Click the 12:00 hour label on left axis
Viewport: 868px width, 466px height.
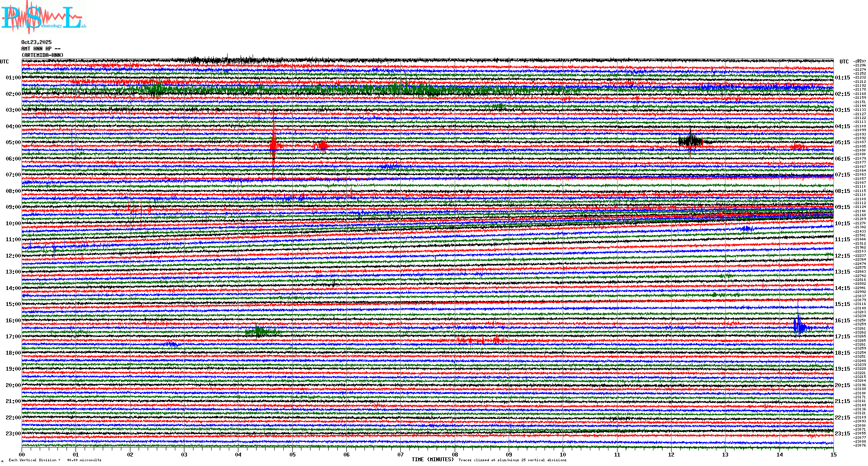(x=13, y=256)
